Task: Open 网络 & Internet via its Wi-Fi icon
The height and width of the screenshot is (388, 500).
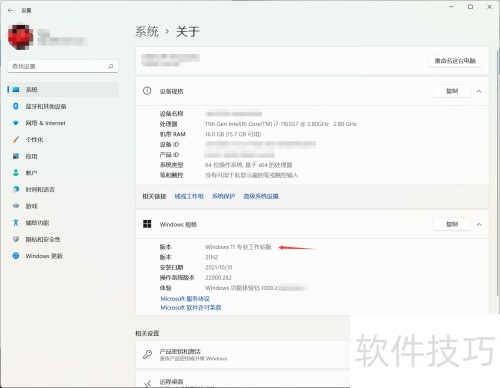Action: click(16, 123)
